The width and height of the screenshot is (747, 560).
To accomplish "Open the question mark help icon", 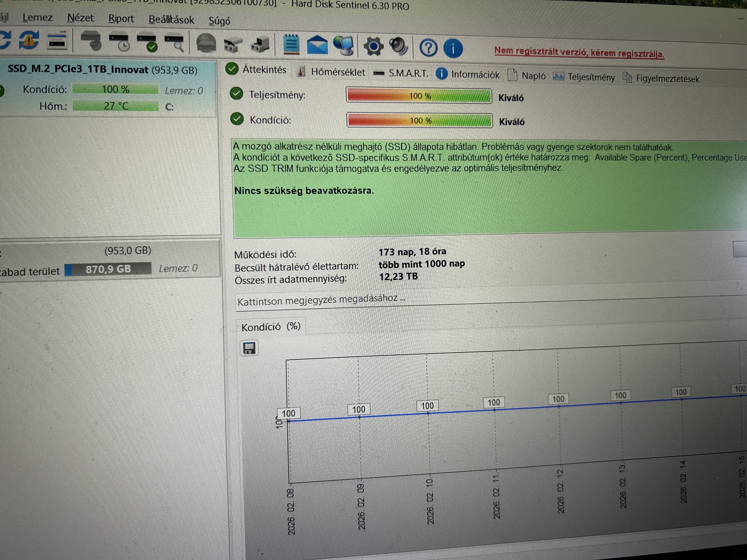I will point(428,47).
